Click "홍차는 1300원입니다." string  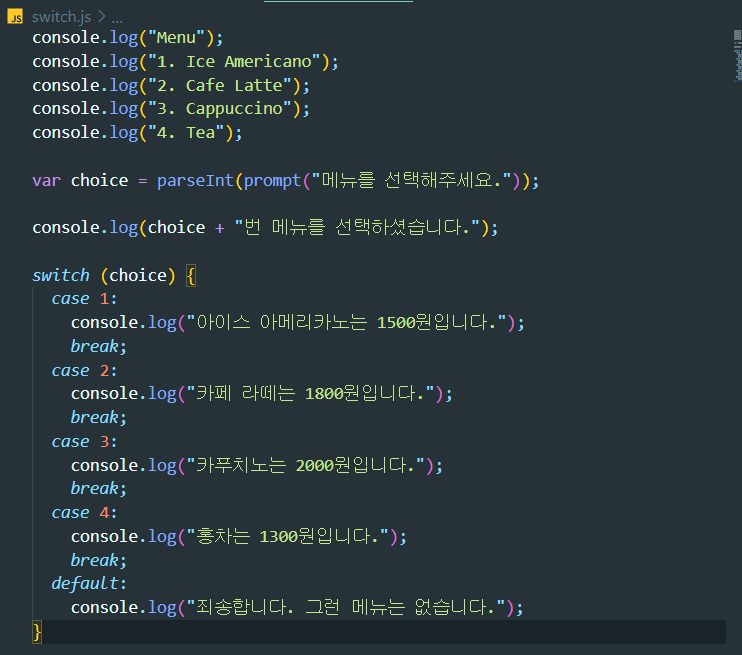288,536
